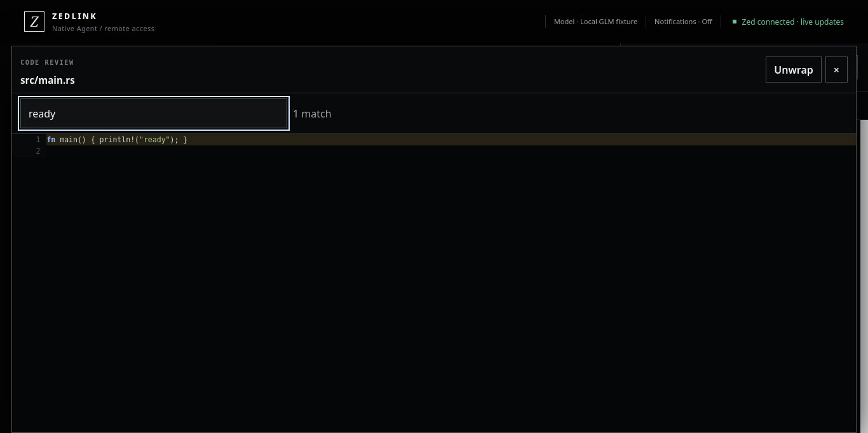The height and width of the screenshot is (433, 868).
Task: Click the green connection indicator dot
Action: point(735,22)
